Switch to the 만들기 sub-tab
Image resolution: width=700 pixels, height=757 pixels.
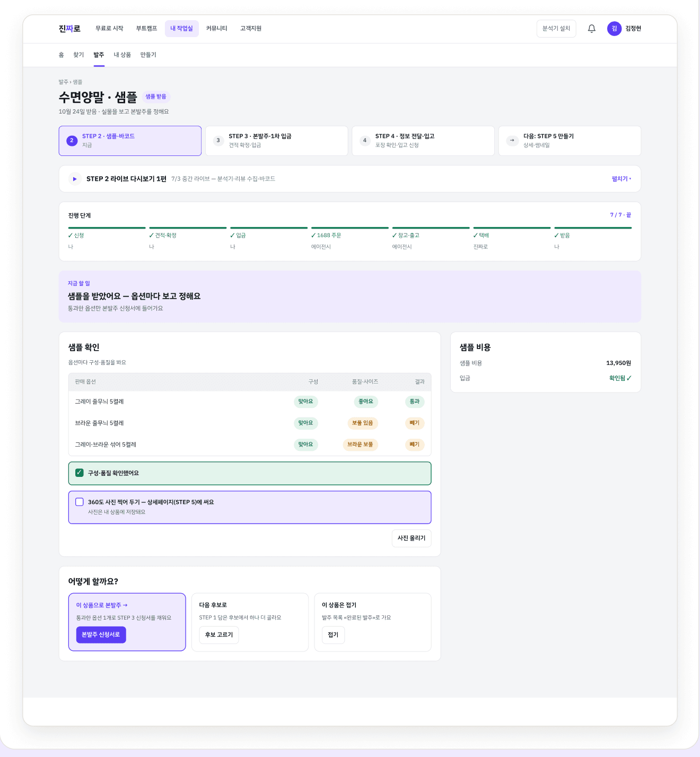[x=148, y=55]
